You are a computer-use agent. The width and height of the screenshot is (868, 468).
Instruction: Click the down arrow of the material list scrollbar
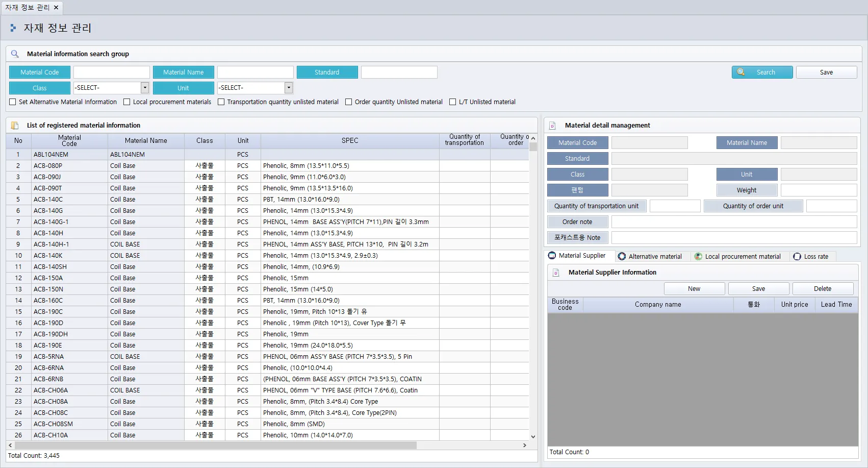coord(533,436)
